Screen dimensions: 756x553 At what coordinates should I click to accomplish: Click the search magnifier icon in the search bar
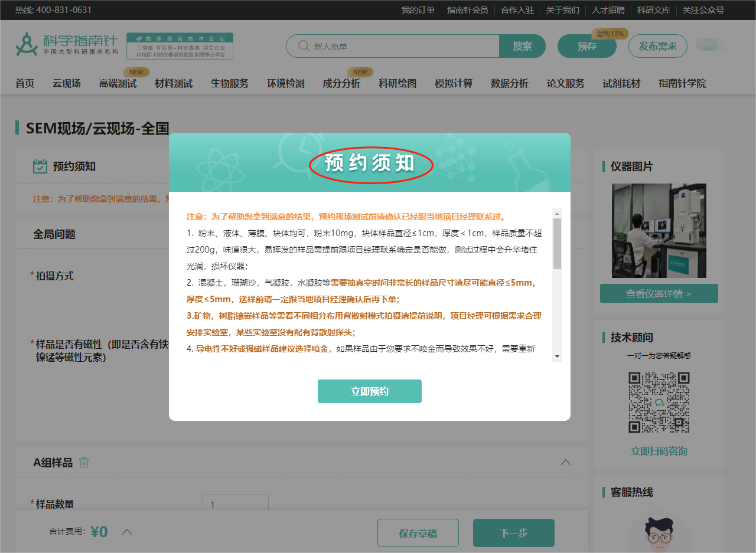tap(302, 45)
